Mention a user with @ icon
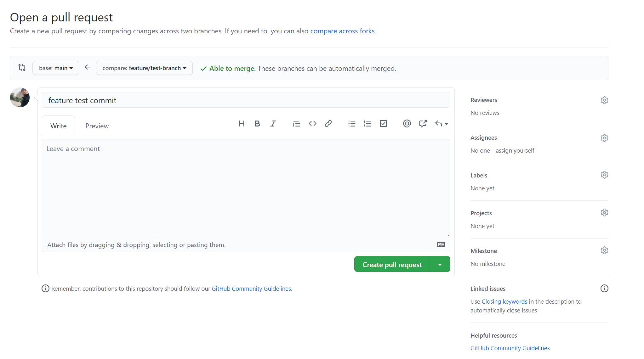The height and width of the screenshot is (359, 644). tap(407, 124)
